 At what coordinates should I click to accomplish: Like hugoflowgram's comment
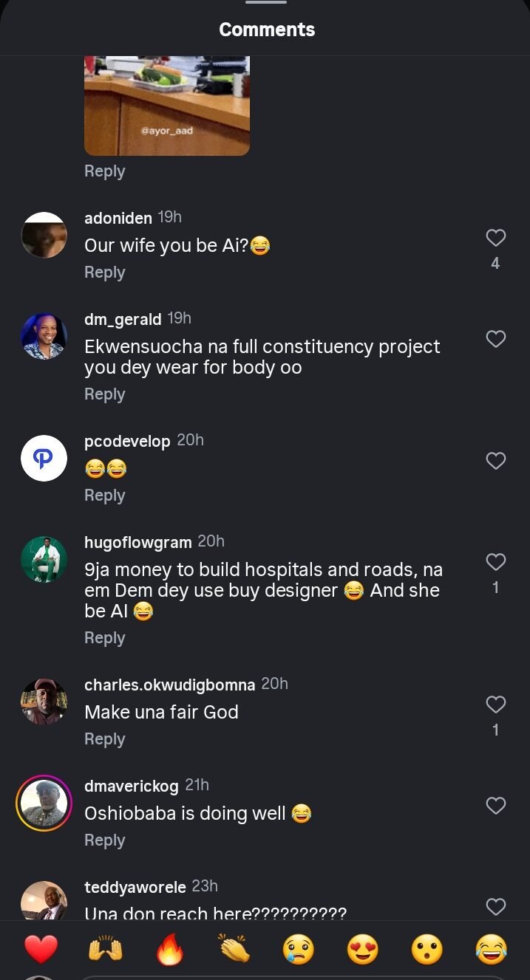coord(495,563)
